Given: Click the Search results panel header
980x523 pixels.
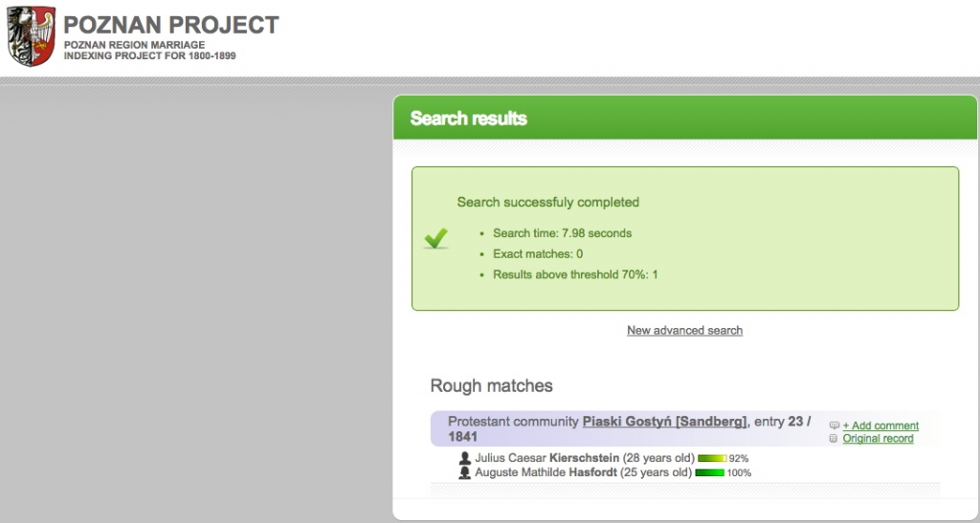Looking at the screenshot, I should pyautogui.click(x=685, y=118).
